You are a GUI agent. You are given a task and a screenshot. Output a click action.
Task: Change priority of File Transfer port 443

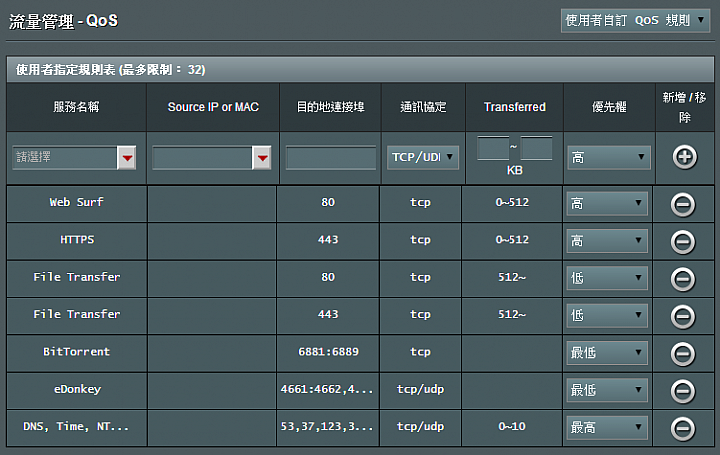(x=607, y=315)
